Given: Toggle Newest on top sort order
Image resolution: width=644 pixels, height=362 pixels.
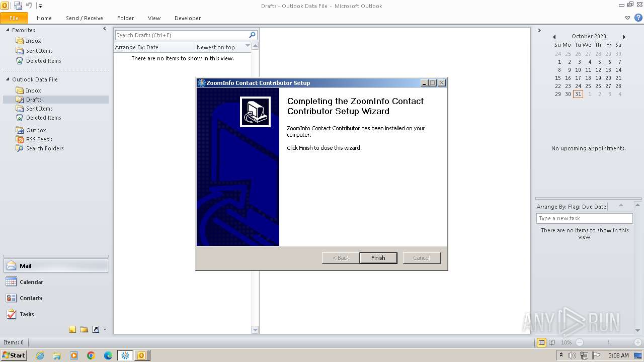Looking at the screenshot, I should 222,47.
